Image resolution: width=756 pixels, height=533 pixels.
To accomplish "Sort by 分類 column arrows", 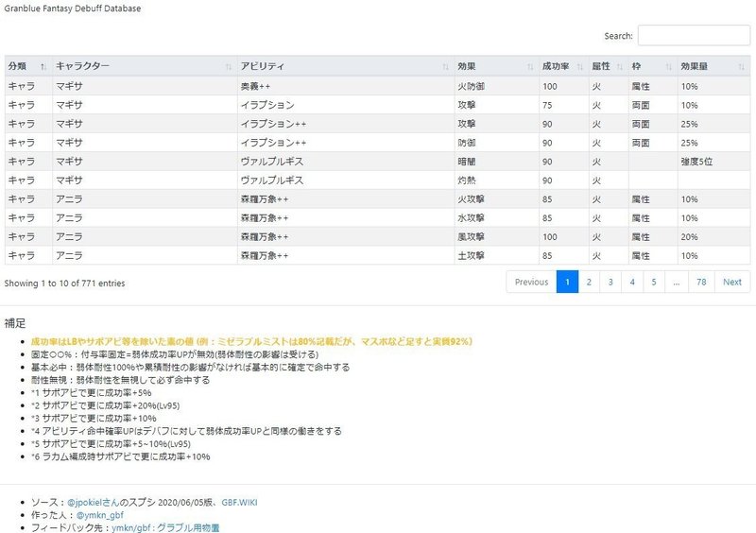I will point(43,66).
